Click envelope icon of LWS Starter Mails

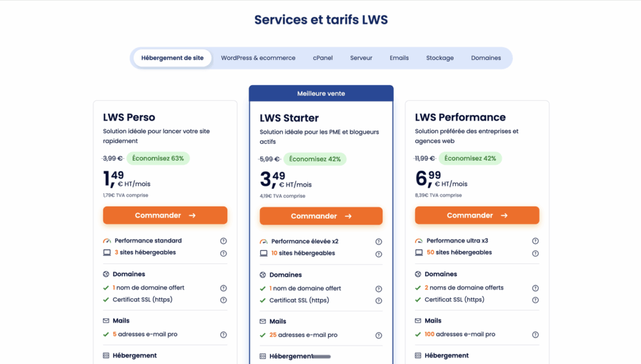[x=262, y=321]
